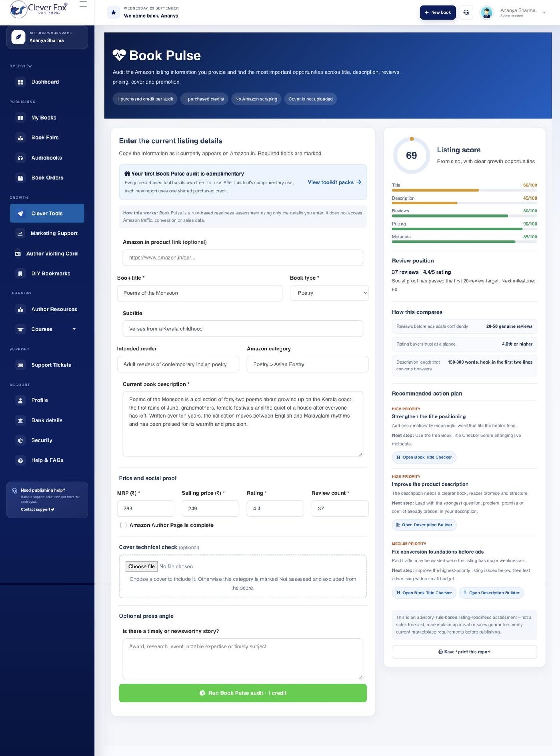Click the Pricing score progress bar
Image resolution: width=560 pixels, height=756 pixels.
pyautogui.click(x=464, y=229)
